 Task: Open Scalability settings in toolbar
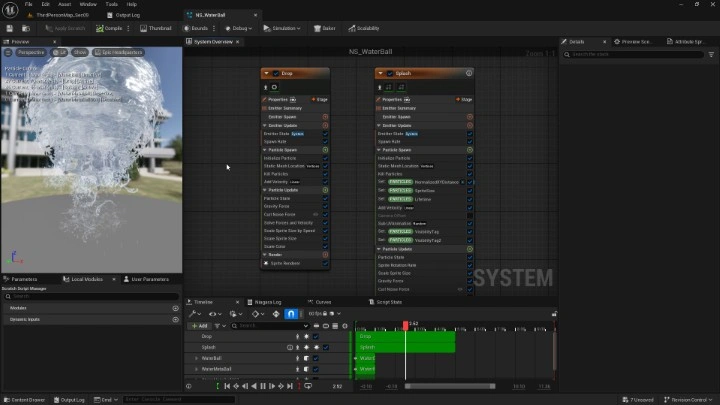point(365,28)
